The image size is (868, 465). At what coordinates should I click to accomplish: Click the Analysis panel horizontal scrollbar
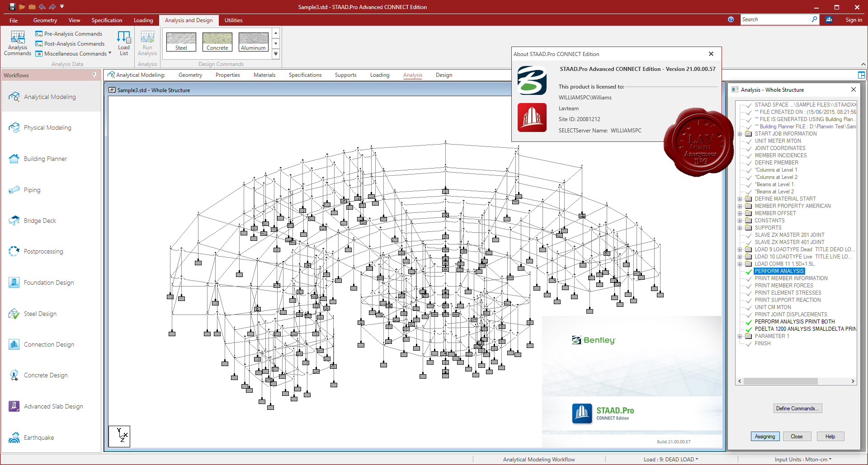point(781,381)
